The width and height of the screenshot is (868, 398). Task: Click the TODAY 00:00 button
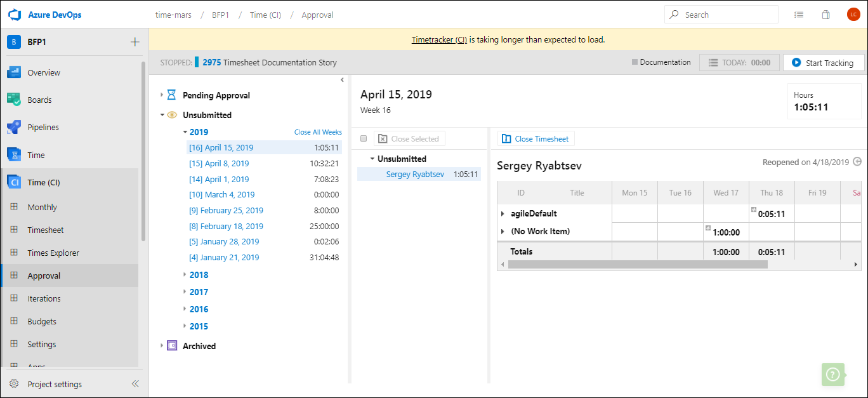click(739, 62)
